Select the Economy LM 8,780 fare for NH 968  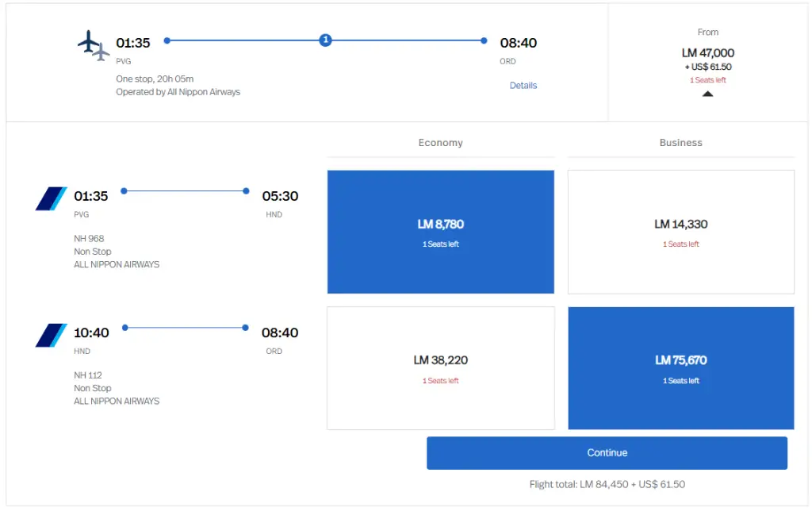pyautogui.click(x=440, y=232)
